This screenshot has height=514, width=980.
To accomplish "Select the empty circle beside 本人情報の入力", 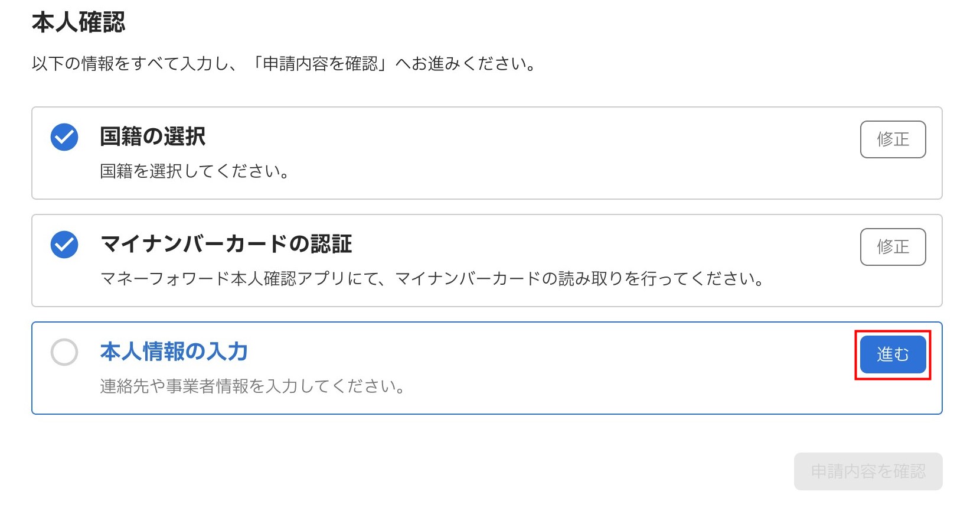I will 64,352.
